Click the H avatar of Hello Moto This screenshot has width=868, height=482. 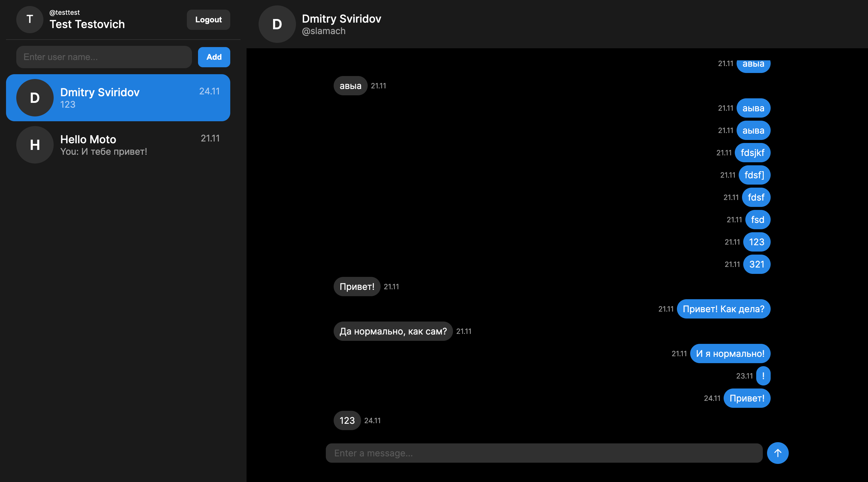(x=35, y=145)
